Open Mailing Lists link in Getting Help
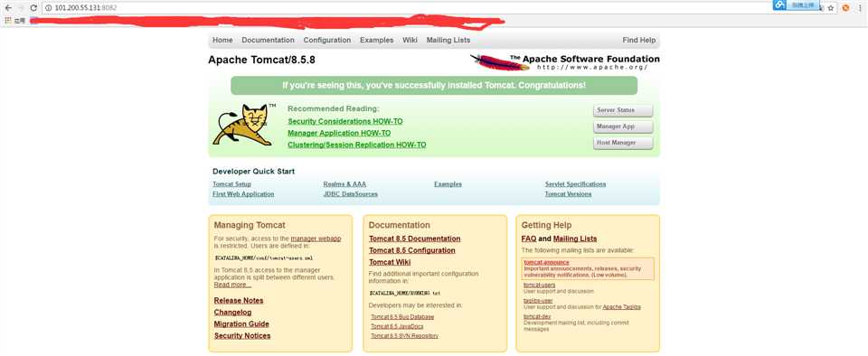 575,239
